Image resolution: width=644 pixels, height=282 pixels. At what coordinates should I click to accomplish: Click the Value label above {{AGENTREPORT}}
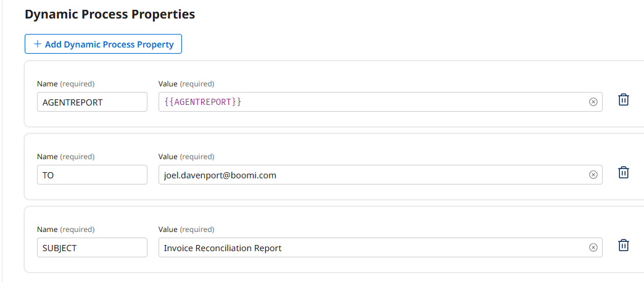168,84
